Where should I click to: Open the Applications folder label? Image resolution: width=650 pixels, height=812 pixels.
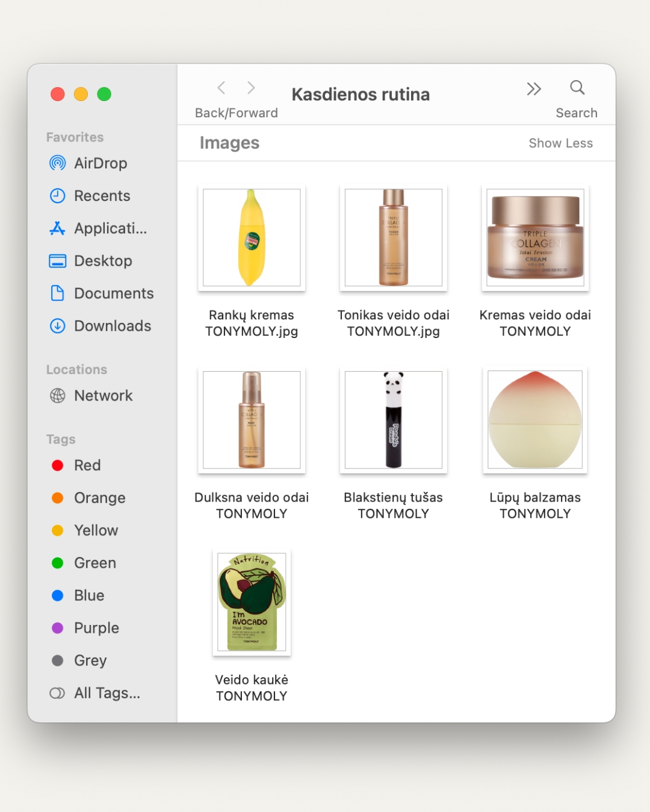(110, 229)
